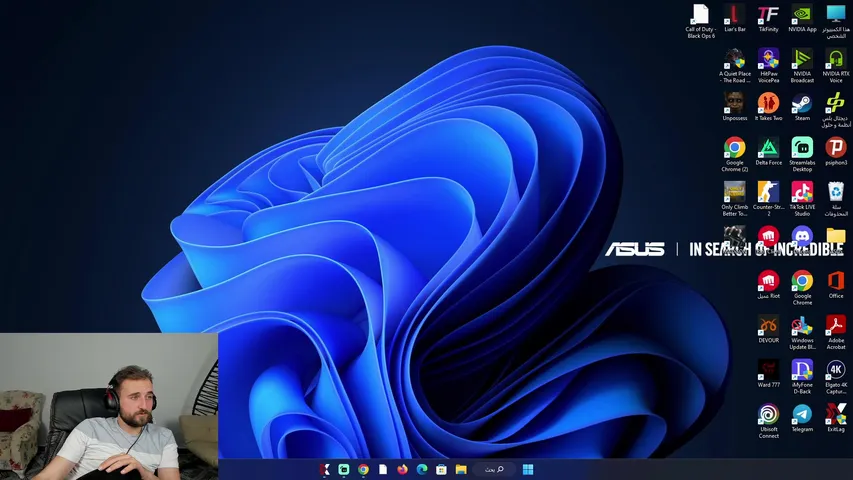Launch the NVIDIA App shortcut
This screenshot has width=853, height=480.
pos(802,17)
